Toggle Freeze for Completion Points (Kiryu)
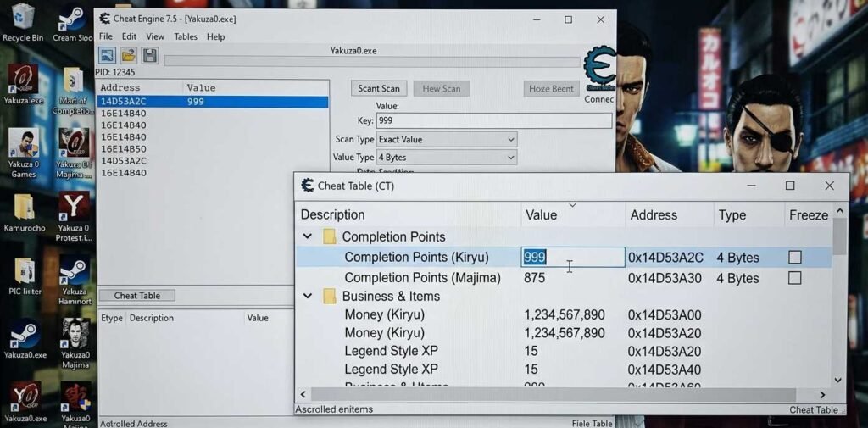868x428 pixels. 794,257
